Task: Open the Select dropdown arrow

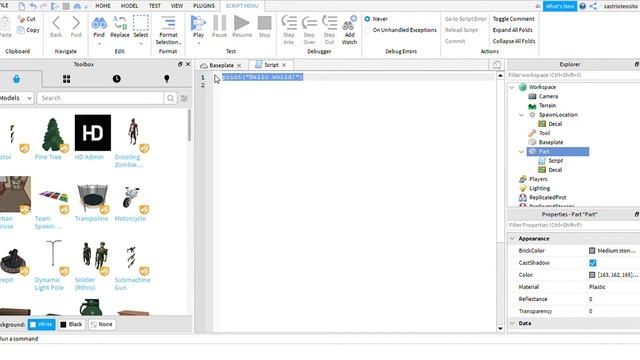Action: (141, 43)
